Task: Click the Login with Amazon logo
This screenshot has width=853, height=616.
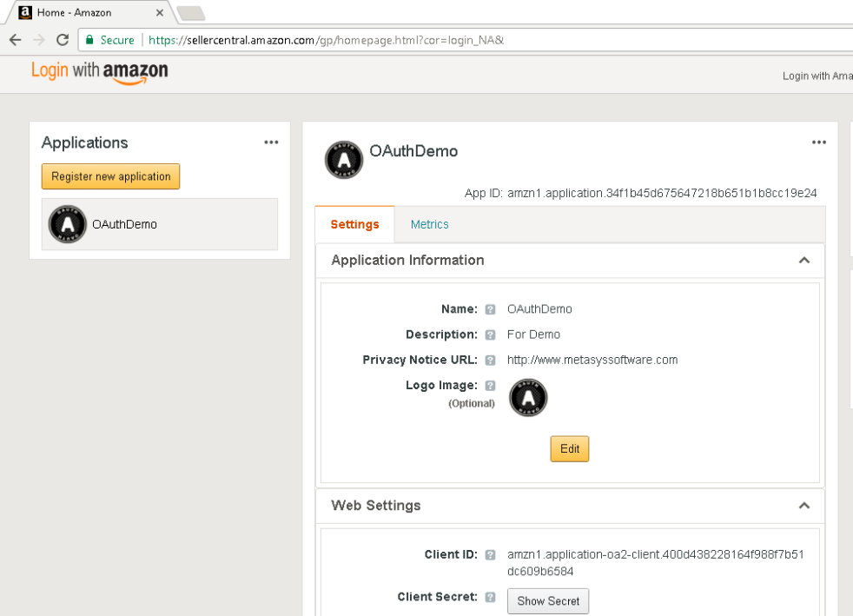Action: pyautogui.click(x=99, y=72)
